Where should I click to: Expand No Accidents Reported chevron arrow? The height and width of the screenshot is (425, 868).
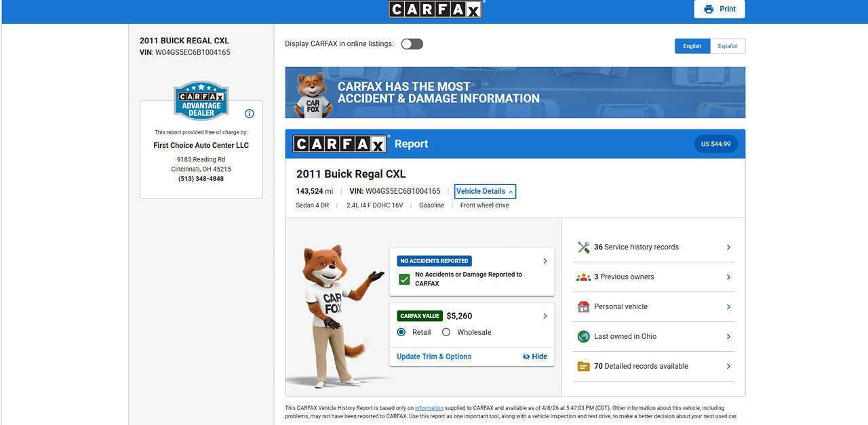545,261
